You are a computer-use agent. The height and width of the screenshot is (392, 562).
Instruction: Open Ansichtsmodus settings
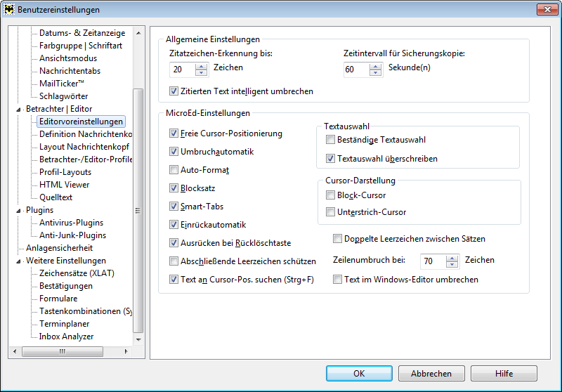68,58
